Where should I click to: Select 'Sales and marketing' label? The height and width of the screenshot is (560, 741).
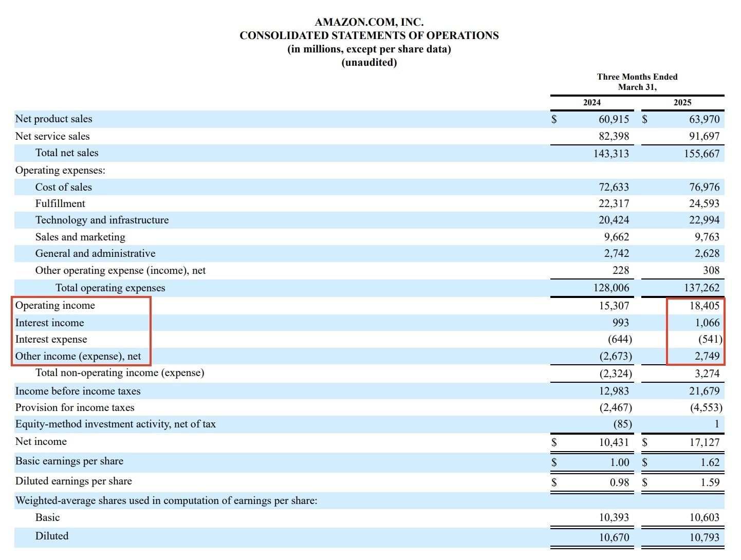[x=80, y=237]
